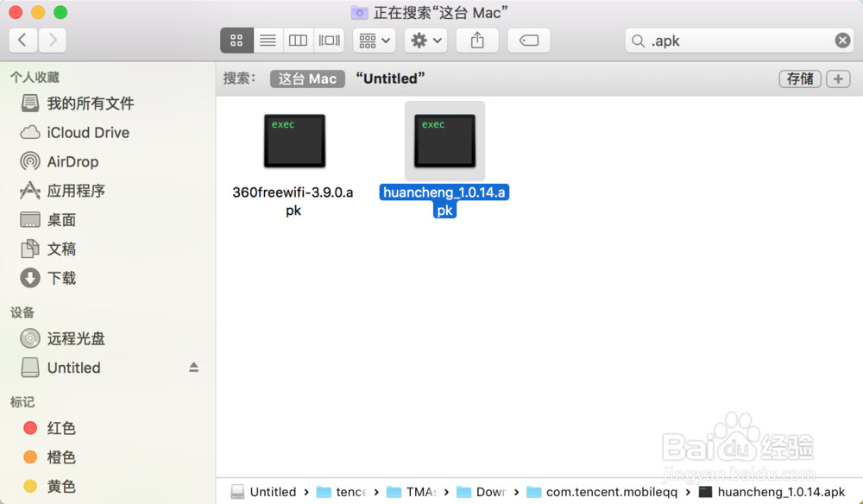Clear the search text with X button

pyautogui.click(x=842, y=41)
